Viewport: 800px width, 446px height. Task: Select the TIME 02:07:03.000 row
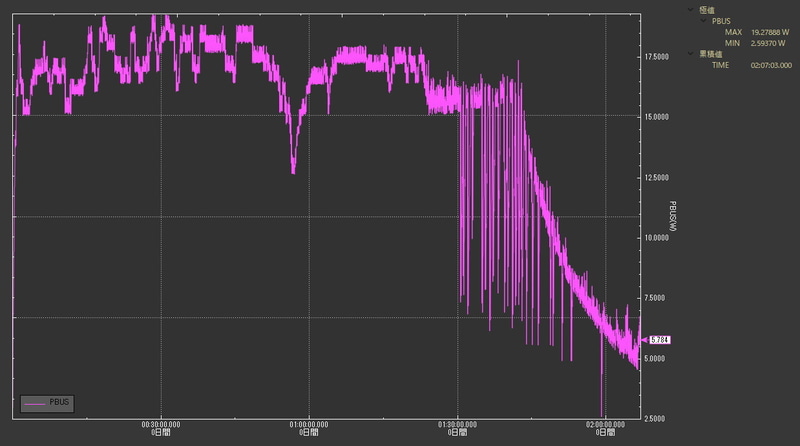pyautogui.click(x=752, y=65)
